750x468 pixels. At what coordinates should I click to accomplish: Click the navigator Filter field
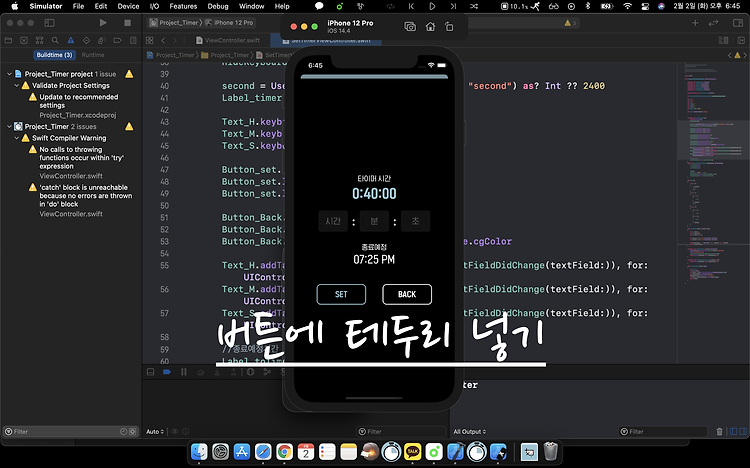pyautogui.click(x=70, y=432)
